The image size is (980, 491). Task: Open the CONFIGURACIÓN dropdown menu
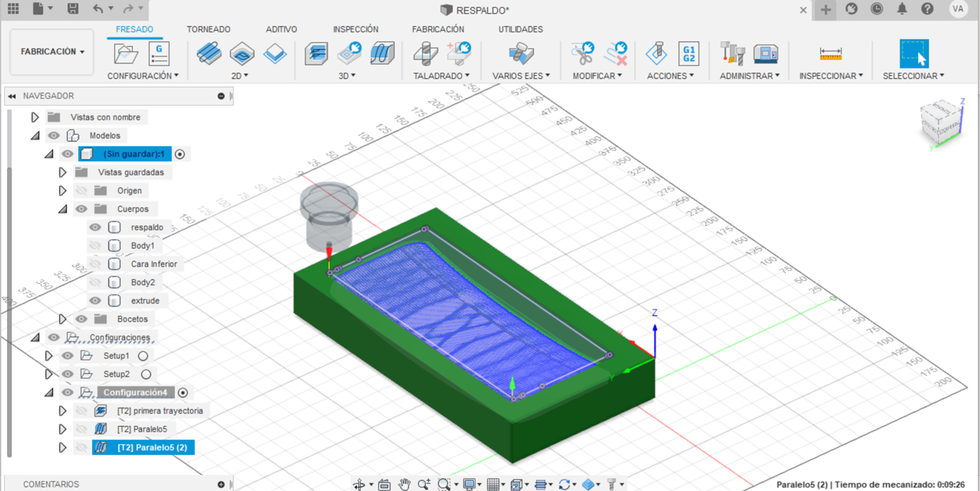pos(143,76)
